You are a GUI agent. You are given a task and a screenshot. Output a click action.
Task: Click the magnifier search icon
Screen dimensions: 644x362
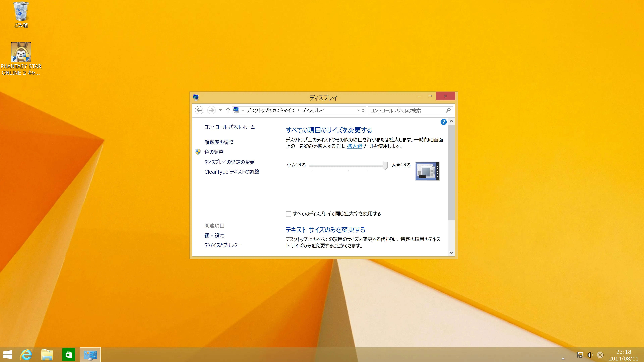coord(448,110)
